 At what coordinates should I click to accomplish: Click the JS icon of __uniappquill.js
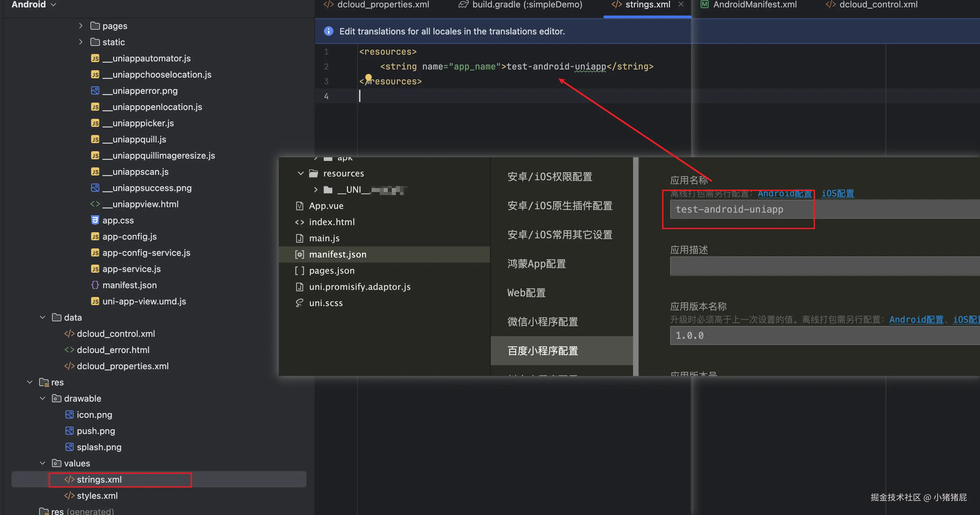[x=95, y=139]
